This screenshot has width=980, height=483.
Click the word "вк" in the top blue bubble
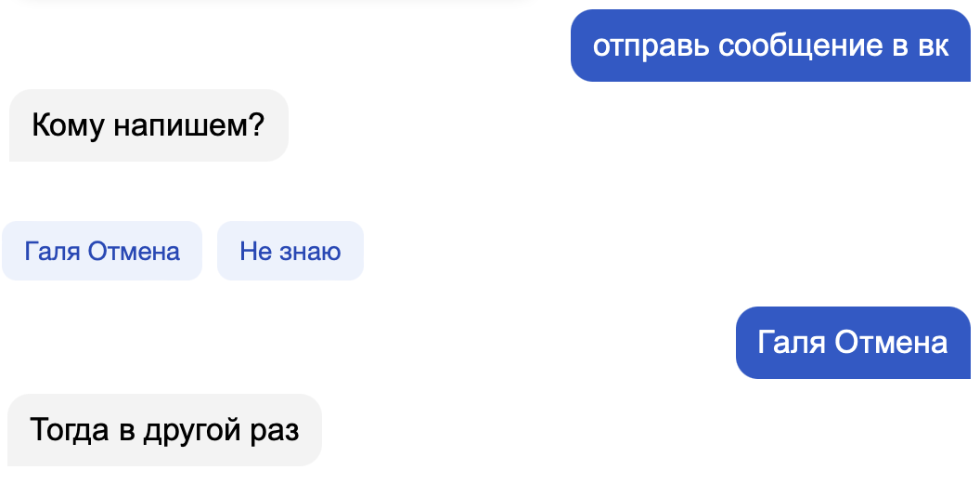pos(934,46)
